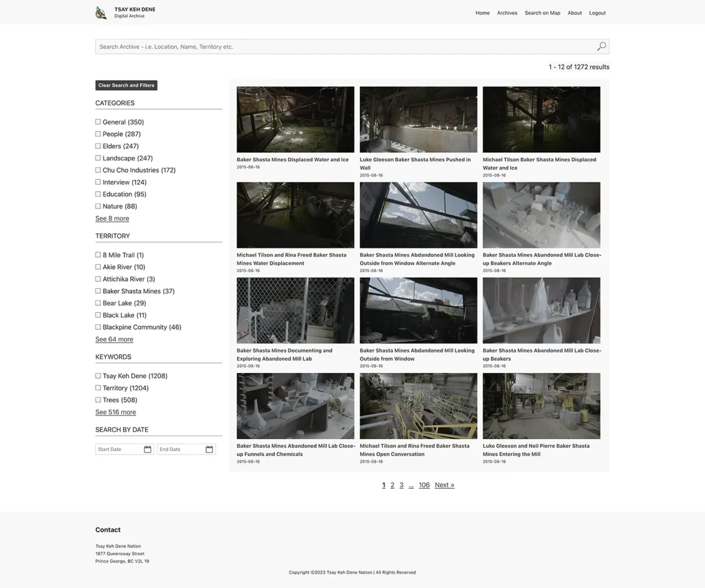The width and height of the screenshot is (705, 588).
Task: Open the Start Date calendar icon
Action: [x=148, y=449]
